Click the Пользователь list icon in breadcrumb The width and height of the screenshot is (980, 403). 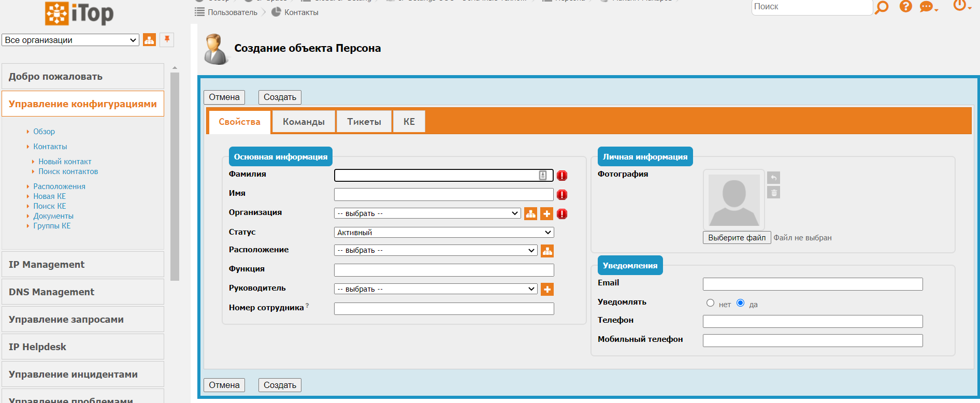pyautogui.click(x=199, y=12)
